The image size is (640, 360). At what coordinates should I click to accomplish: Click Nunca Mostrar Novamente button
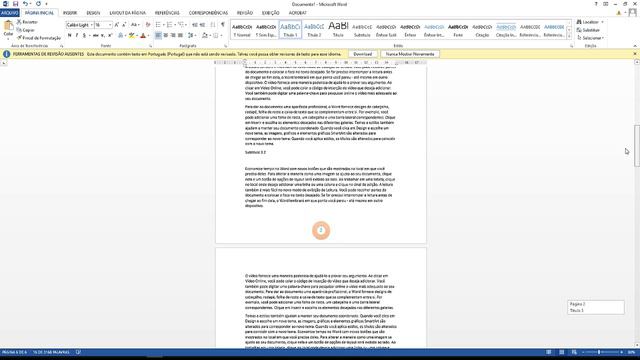click(x=410, y=54)
